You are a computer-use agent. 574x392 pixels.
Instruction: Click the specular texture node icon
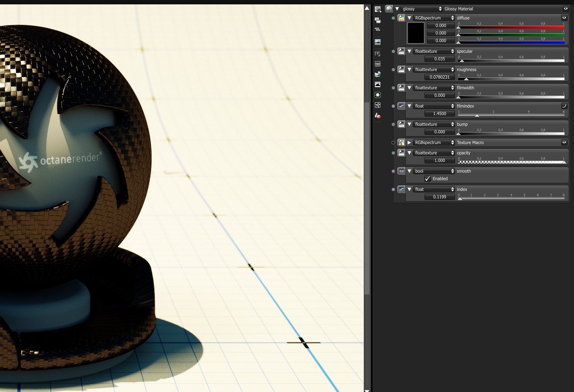pyautogui.click(x=401, y=51)
